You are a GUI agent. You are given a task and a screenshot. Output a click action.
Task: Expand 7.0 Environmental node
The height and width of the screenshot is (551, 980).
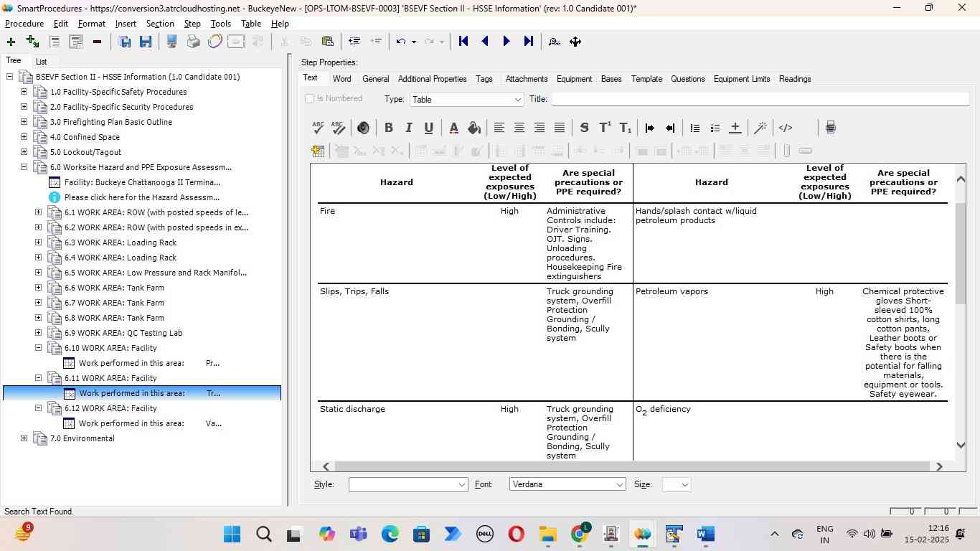coord(24,438)
